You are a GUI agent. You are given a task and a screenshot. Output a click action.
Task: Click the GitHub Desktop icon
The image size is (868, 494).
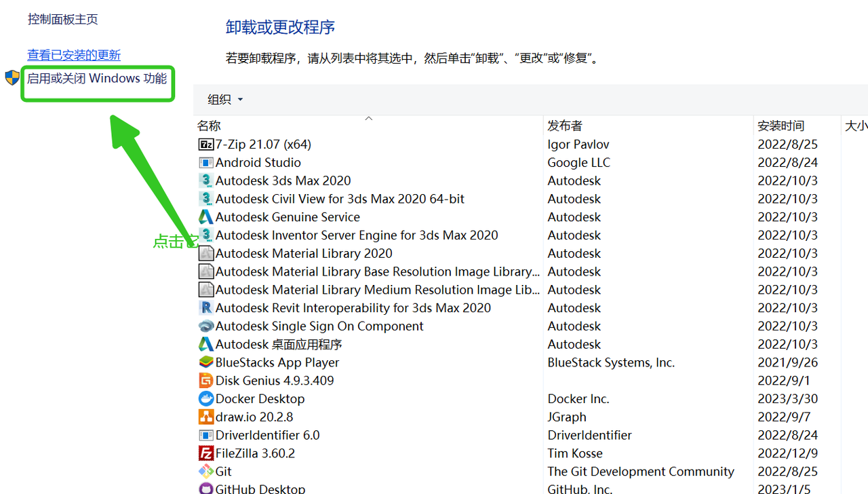coord(206,489)
